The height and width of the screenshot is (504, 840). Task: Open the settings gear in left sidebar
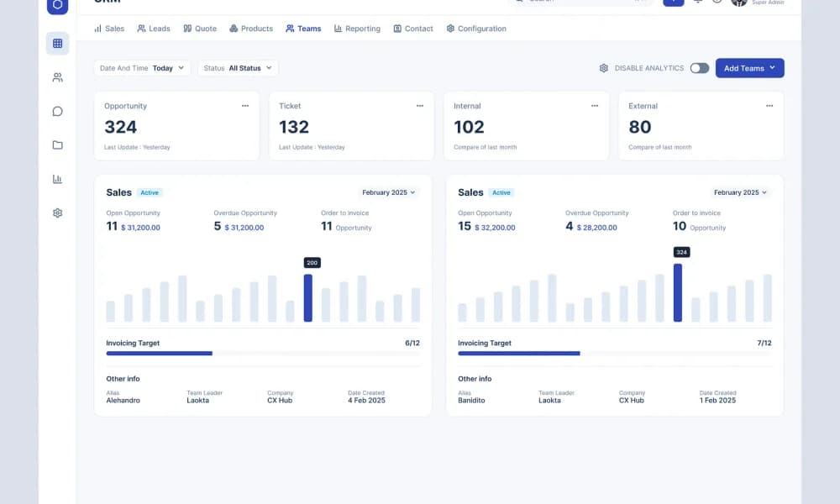(x=57, y=213)
